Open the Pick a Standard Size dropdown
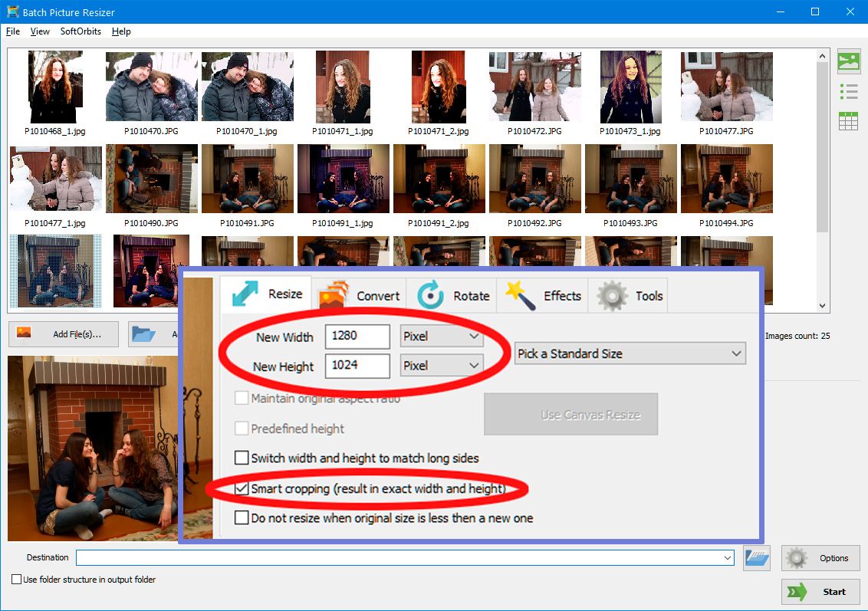The width and height of the screenshot is (868, 611). click(x=629, y=353)
